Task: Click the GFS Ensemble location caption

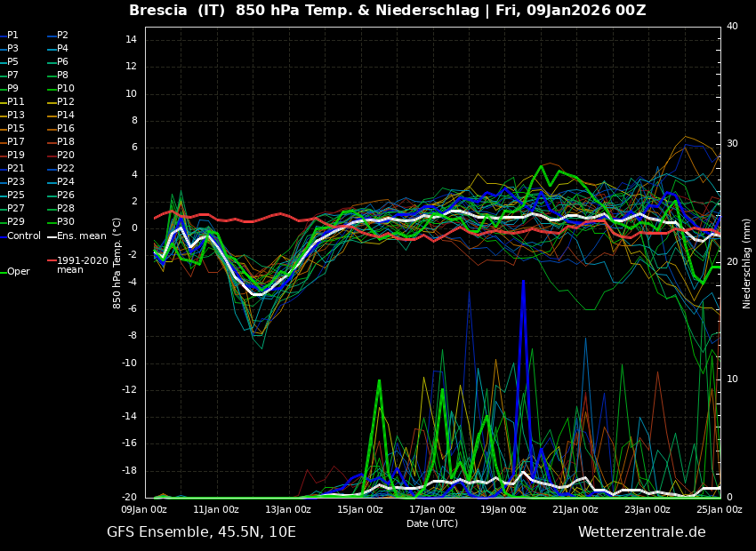Action: (201, 532)
